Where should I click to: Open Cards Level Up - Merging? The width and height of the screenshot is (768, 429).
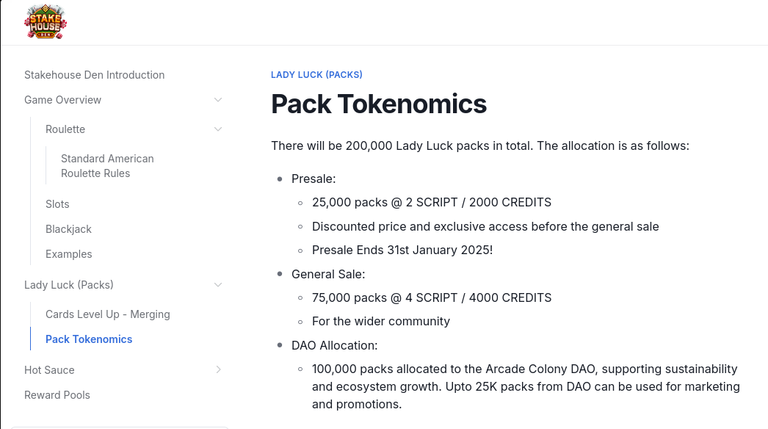point(108,314)
